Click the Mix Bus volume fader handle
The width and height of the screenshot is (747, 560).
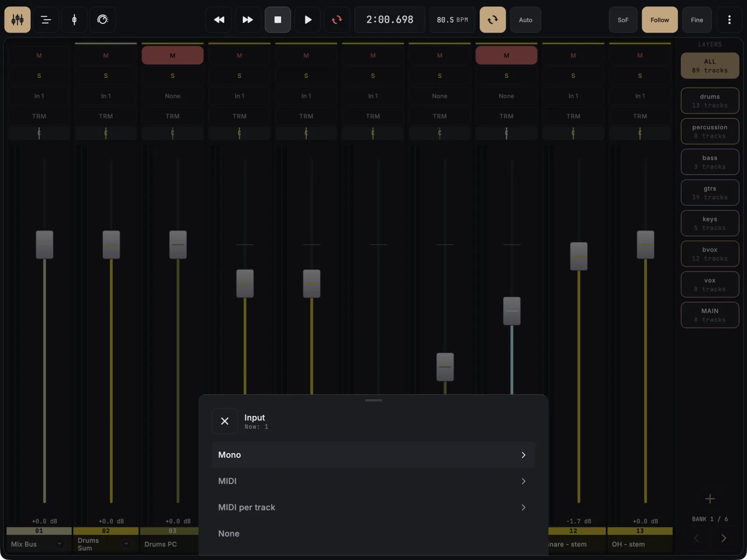[x=45, y=245]
